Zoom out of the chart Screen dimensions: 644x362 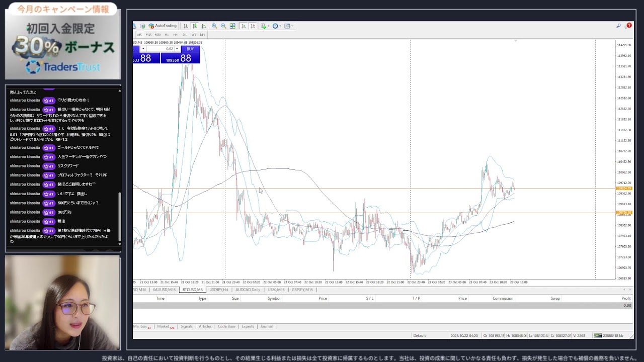tap(223, 26)
